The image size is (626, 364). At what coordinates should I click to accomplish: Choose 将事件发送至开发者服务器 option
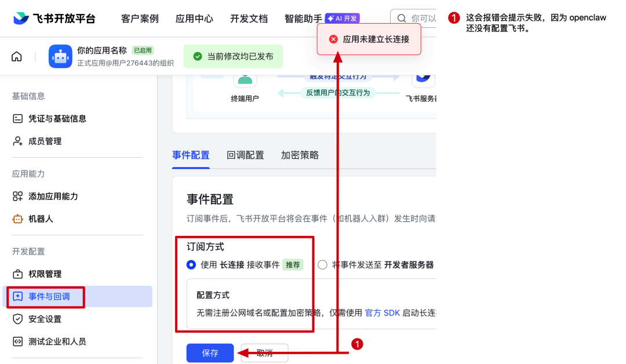coord(322,265)
